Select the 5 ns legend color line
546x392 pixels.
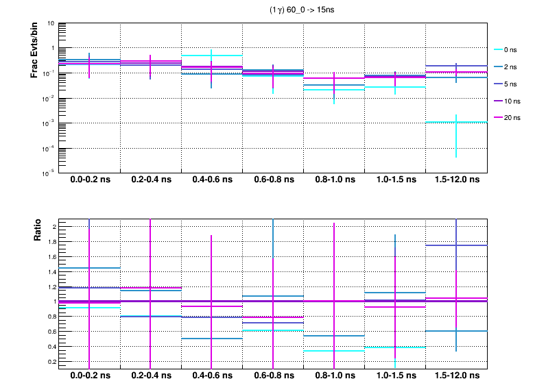tap(498, 84)
